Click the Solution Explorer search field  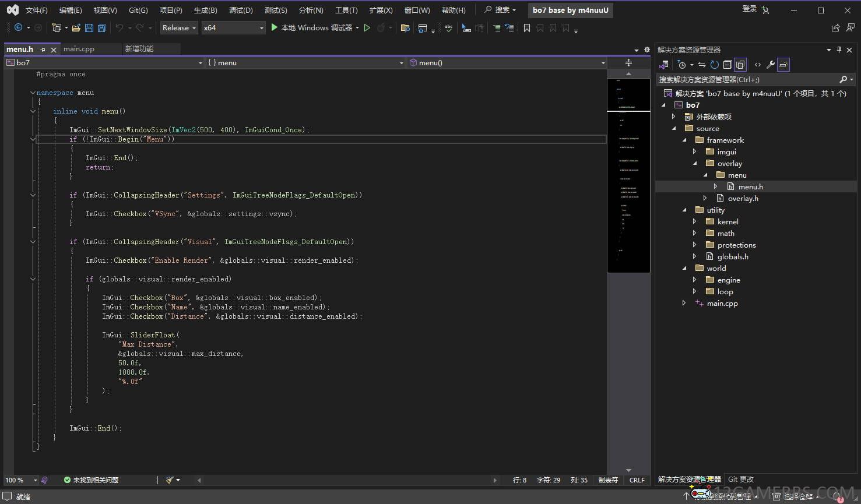click(x=746, y=79)
